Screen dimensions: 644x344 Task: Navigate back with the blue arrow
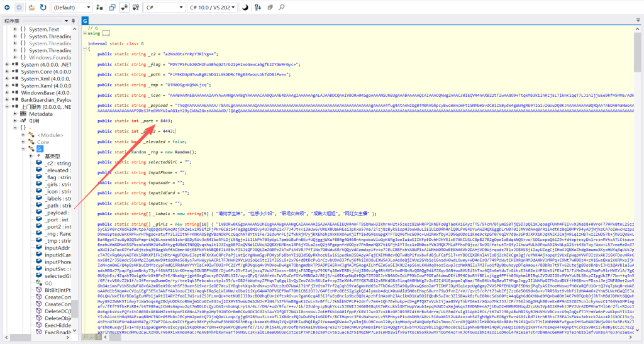tap(7, 8)
